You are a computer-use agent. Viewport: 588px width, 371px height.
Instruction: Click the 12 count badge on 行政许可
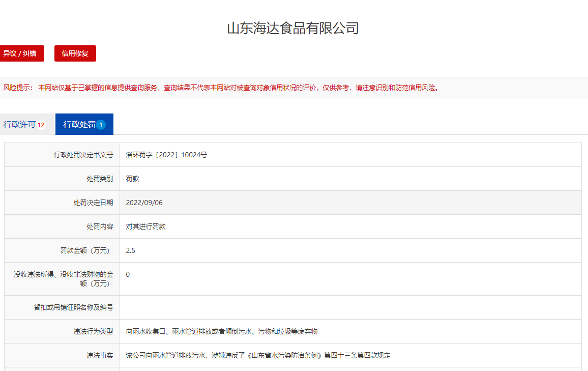pyautogui.click(x=41, y=125)
